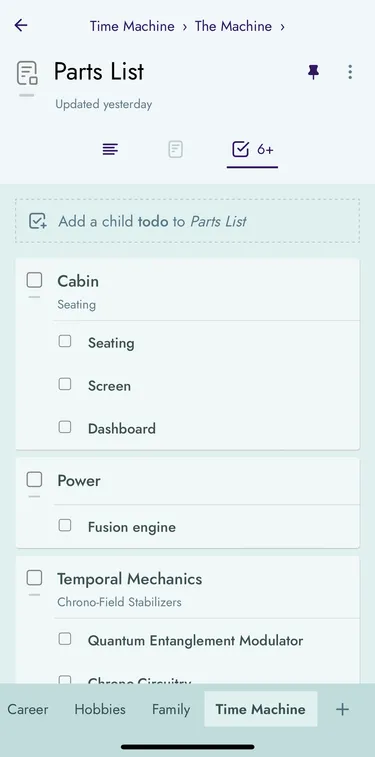Screen dimensions: 375x757
Task: Open the todo checklist view 6+
Action: [252, 149]
